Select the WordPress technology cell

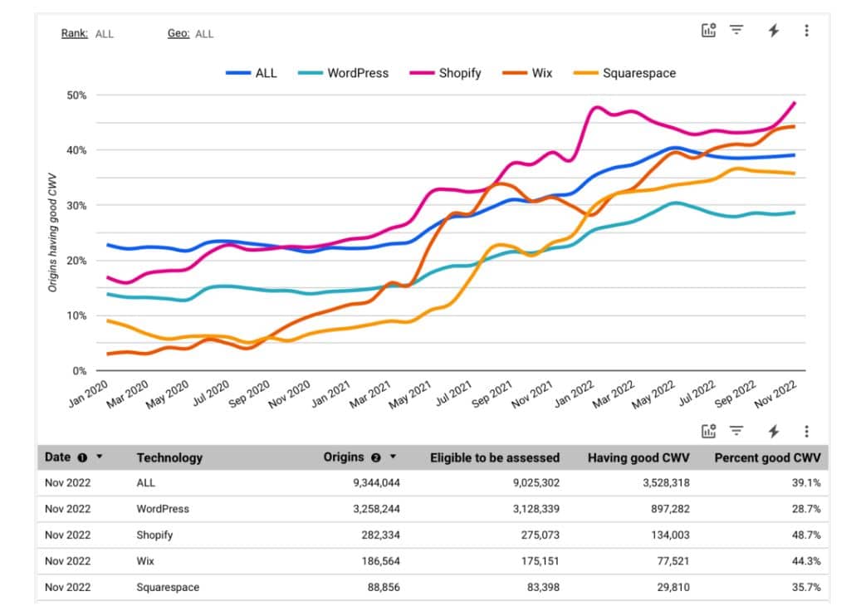163,509
